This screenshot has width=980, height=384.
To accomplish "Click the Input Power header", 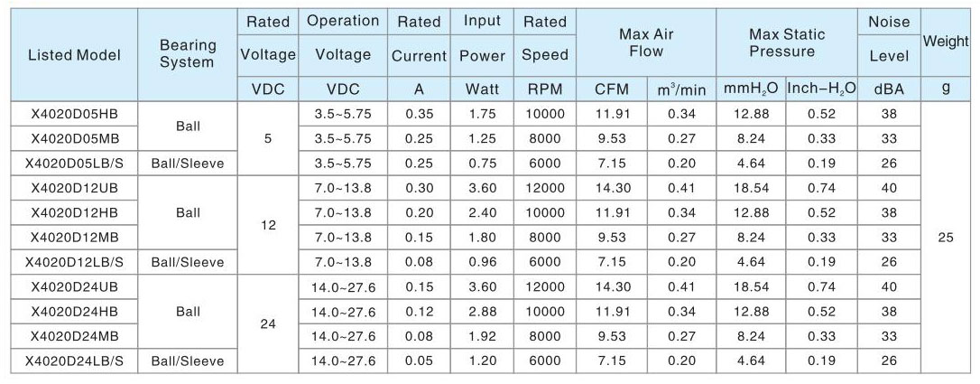I will point(482,42).
